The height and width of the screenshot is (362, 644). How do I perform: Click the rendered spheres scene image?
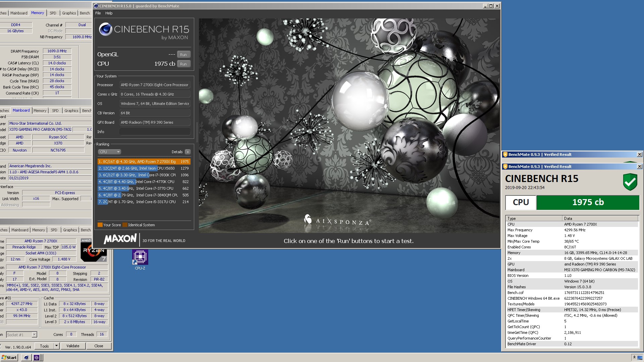349,125
